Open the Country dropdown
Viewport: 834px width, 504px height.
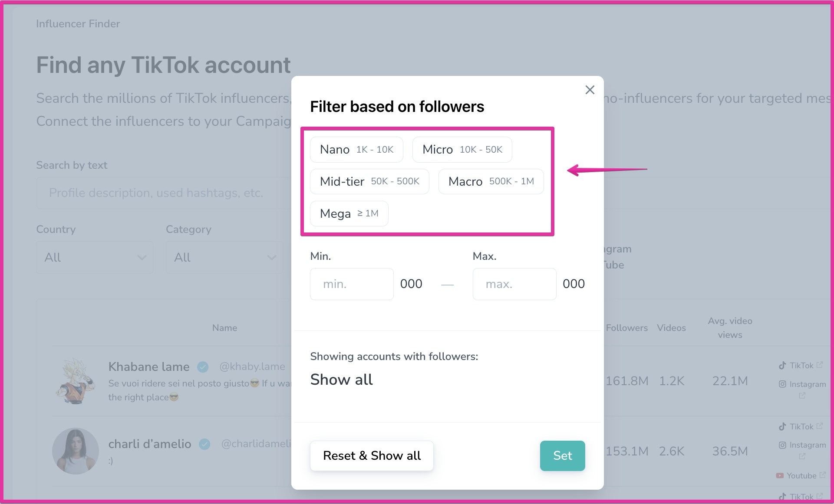pos(95,257)
